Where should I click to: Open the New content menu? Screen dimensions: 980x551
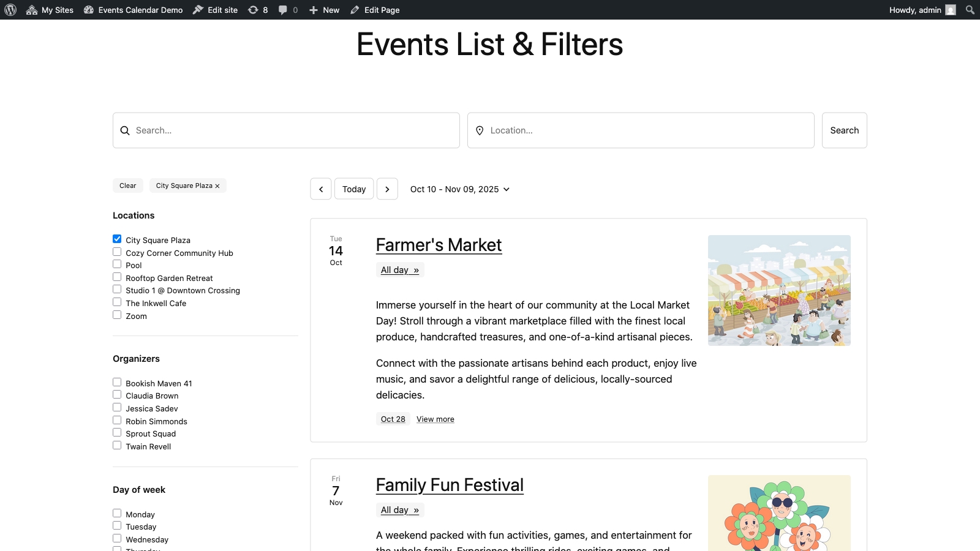(325, 10)
